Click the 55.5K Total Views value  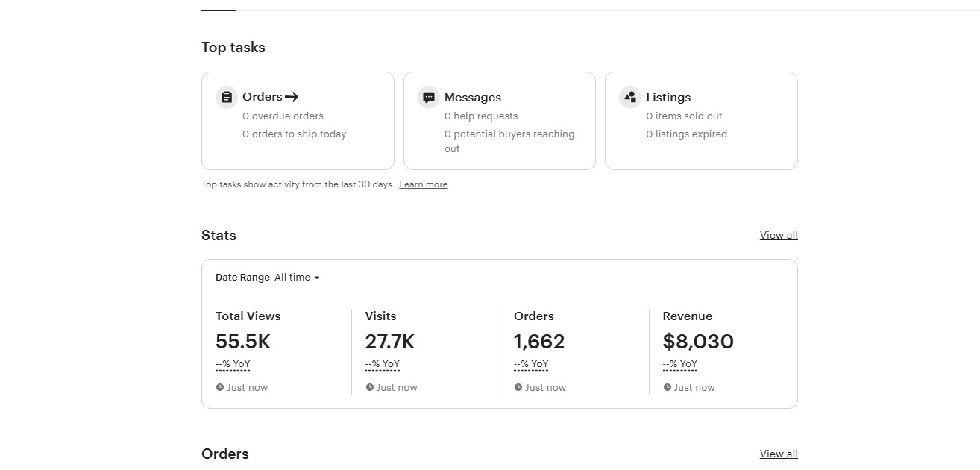pyautogui.click(x=243, y=342)
